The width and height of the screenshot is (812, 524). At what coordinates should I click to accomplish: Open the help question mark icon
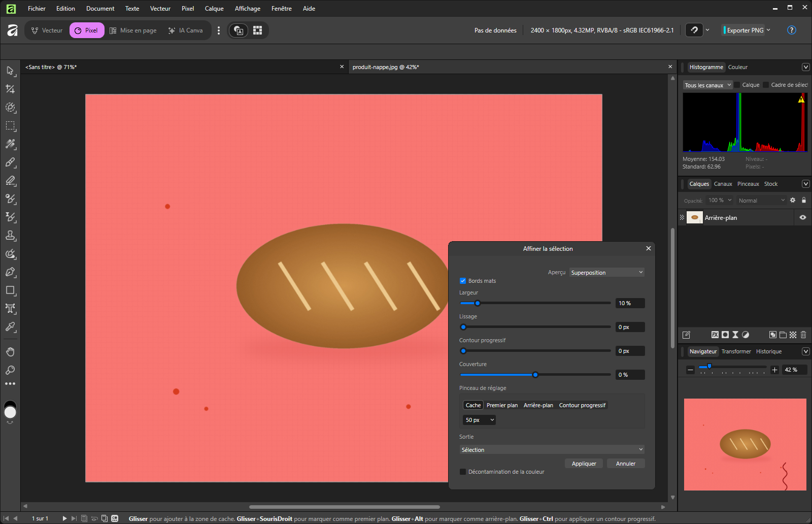(791, 30)
